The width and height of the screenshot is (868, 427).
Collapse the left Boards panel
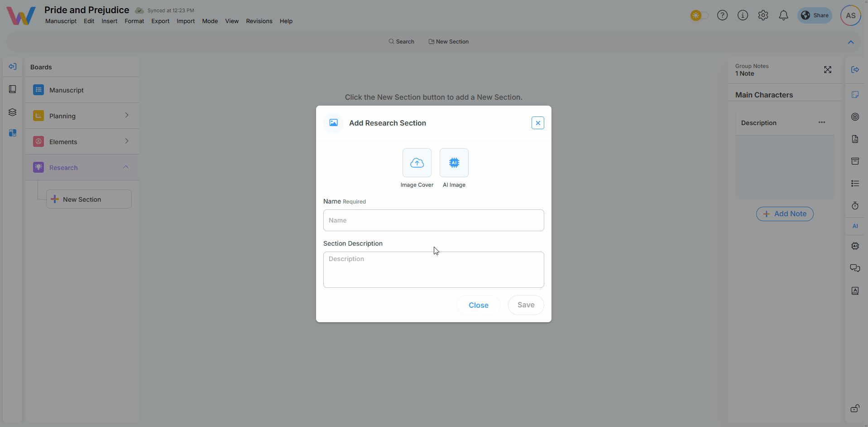[x=13, y=67]
